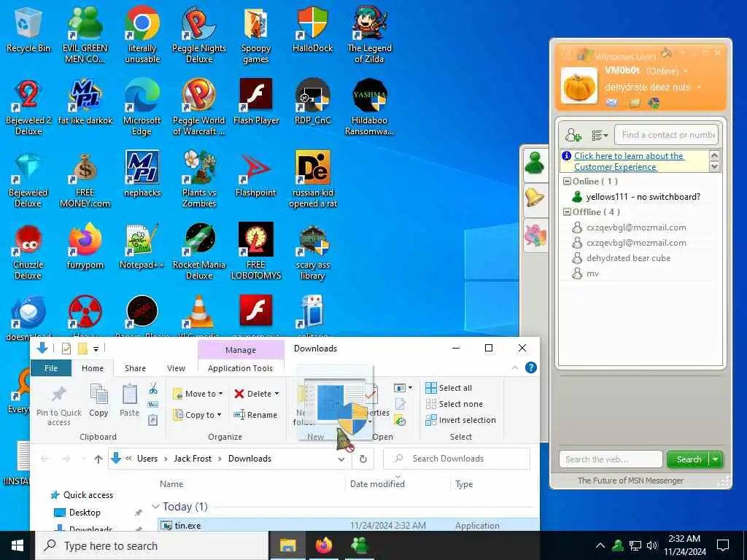Image resolution: width=747 pixels, height=560 pixels.
Task: Click Pin to Quick access
Action: pyautogui.click(x=58, y=405)
